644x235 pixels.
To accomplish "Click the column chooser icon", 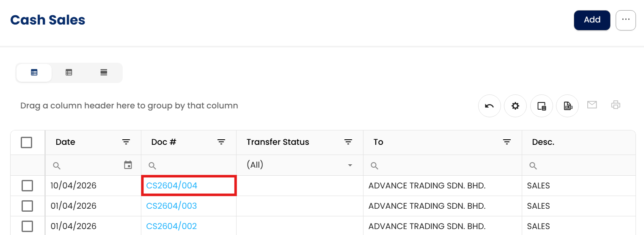I will pyautogui.click(x=542, y=106).
